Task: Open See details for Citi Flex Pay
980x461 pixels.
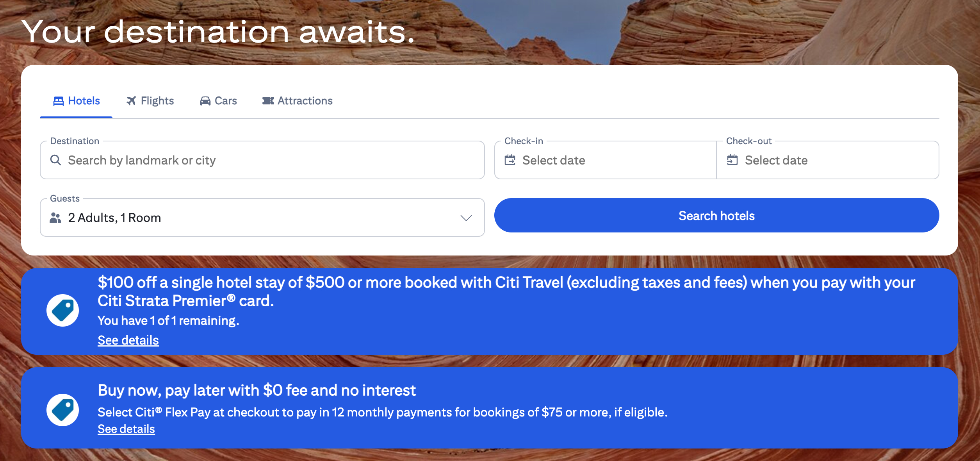Action: pos(126,429)
